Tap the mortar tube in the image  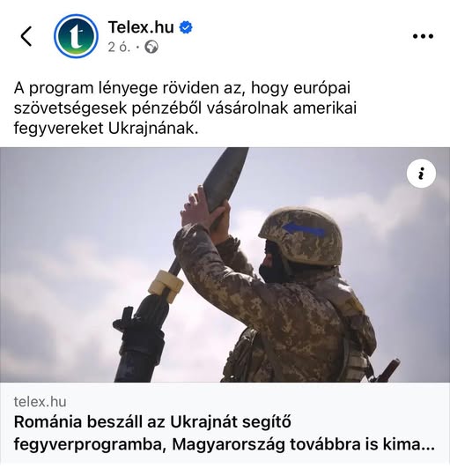coord(139,337)
